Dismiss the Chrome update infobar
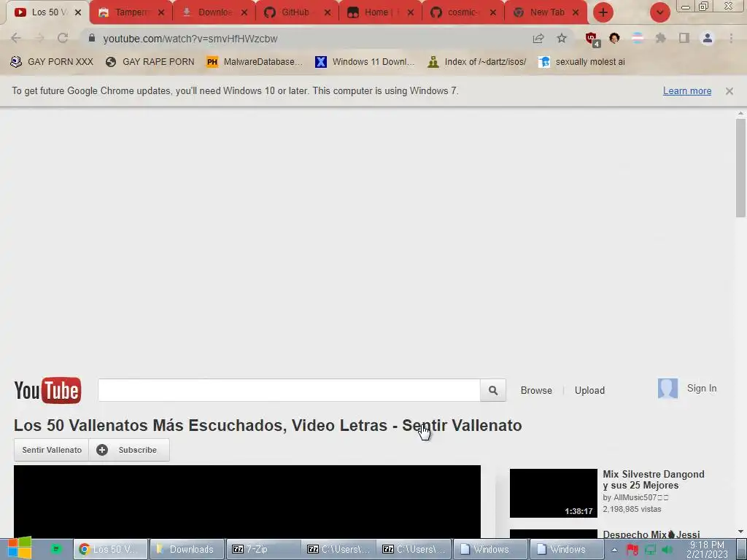 [x=729, y=91]
